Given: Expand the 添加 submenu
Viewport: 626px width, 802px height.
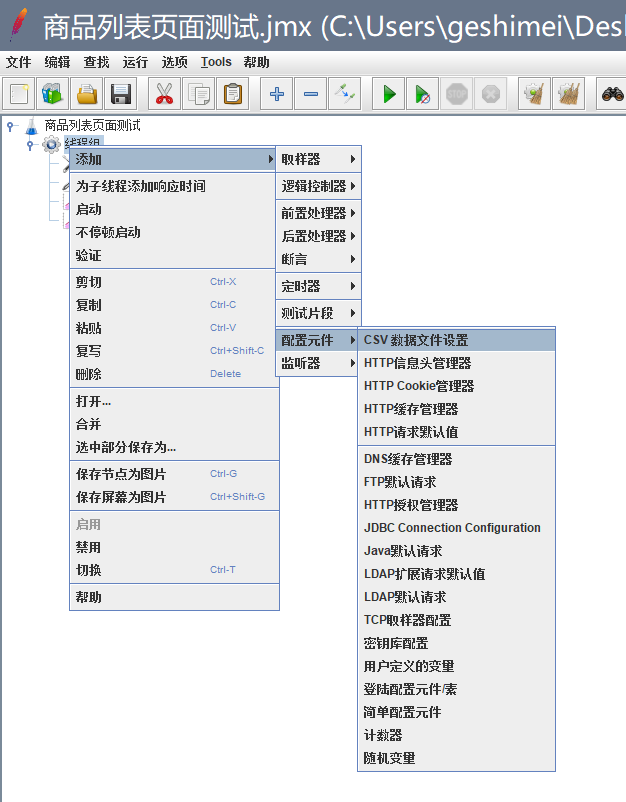Looking at the screenshot, I should [x=173, y=160].
